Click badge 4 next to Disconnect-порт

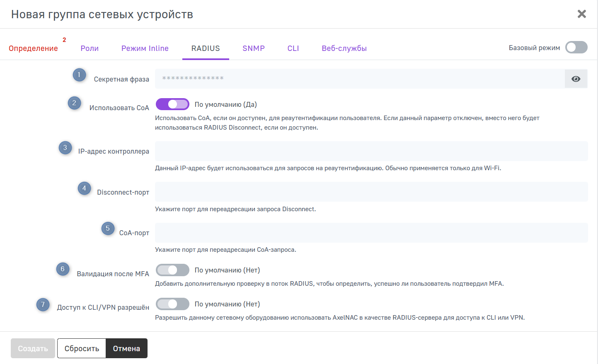(x=84, y=188)
